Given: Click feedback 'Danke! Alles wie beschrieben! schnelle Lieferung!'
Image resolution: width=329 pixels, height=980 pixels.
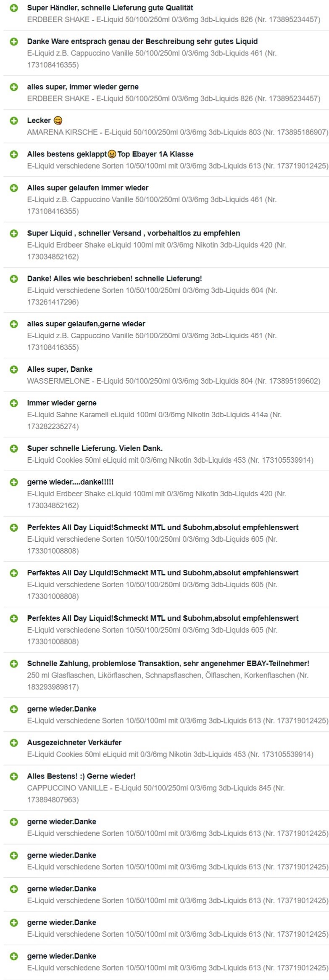Looking at the screenshot, I should [x=115, y=278].
